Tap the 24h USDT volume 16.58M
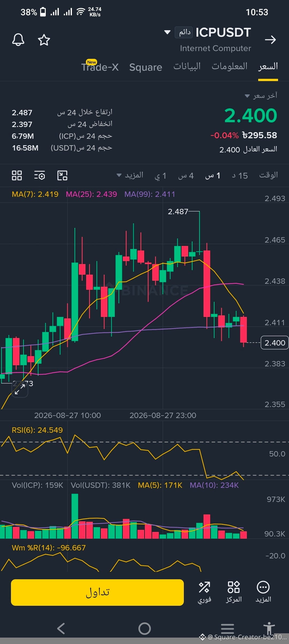 pos(25,148)
